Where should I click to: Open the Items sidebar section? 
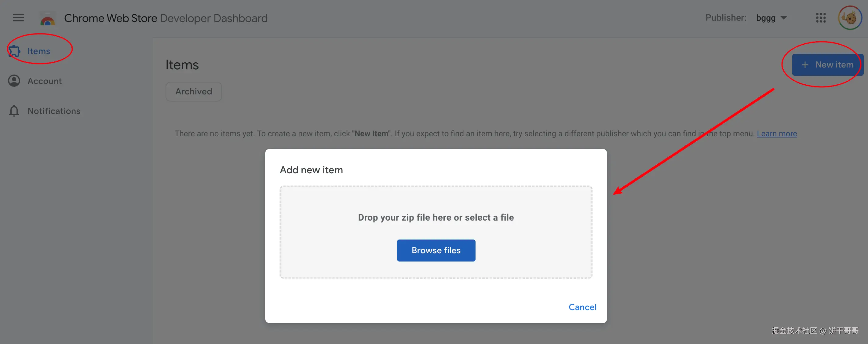(x=39, y=51)
